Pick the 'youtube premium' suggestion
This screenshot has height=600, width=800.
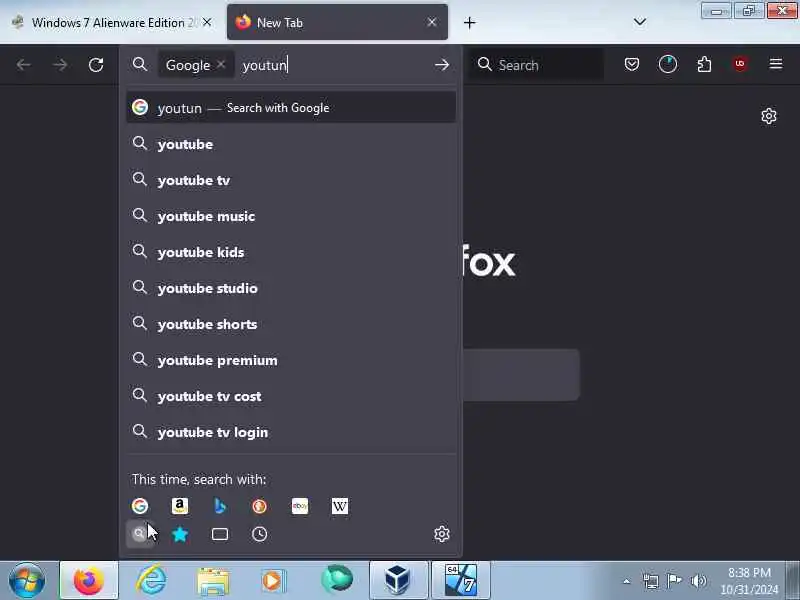pos(291,360)
